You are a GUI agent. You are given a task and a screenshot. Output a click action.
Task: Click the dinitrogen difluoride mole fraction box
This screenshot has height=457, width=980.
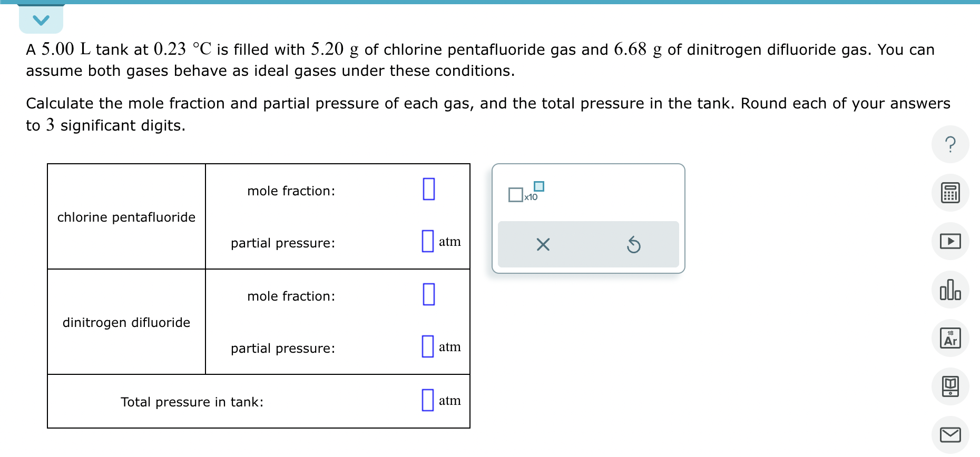tap(428, 294)
